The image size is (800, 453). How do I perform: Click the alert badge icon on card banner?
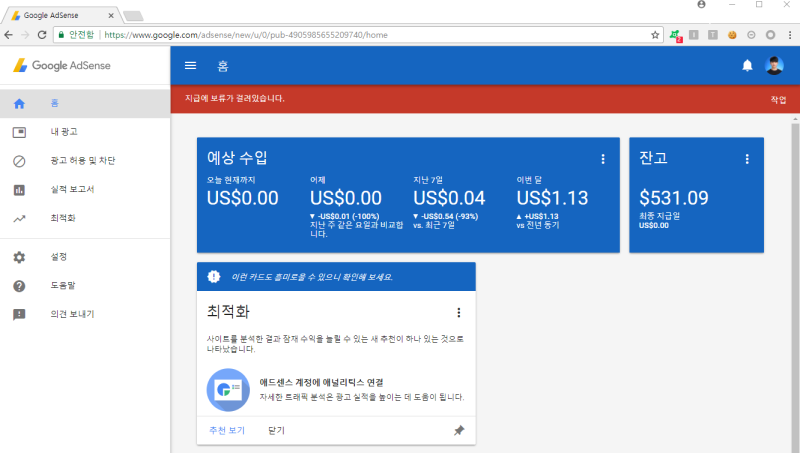tap(214, 276)
